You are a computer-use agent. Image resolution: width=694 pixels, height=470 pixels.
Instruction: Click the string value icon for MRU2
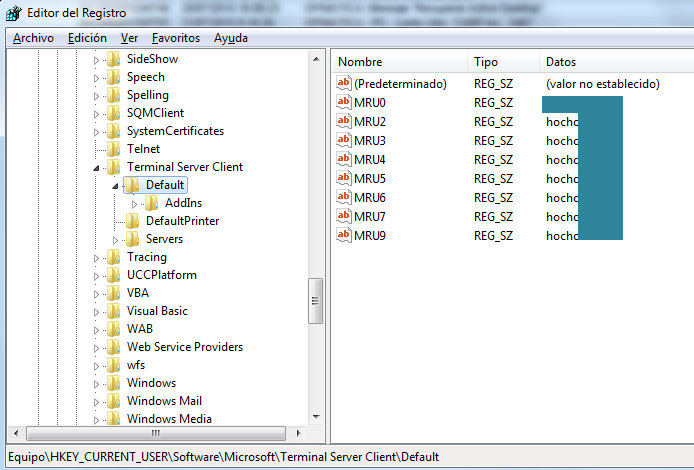click(x=344, y=121)
